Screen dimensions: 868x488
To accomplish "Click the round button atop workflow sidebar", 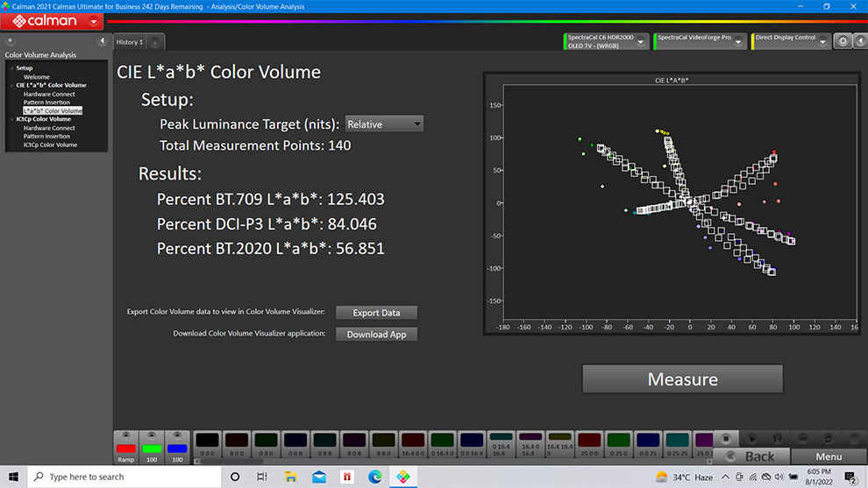I will [x=10, y=41].
